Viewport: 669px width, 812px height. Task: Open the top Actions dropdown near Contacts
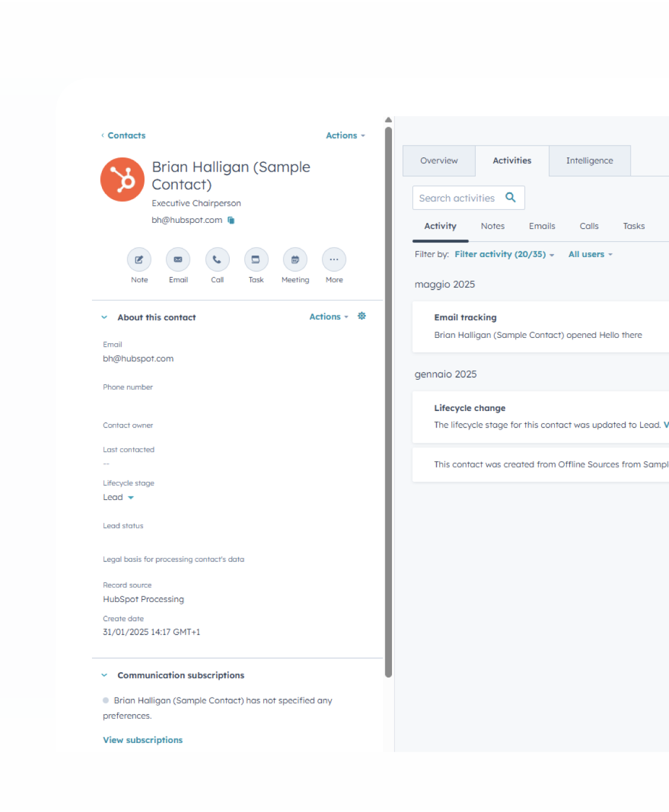point(345,136)
